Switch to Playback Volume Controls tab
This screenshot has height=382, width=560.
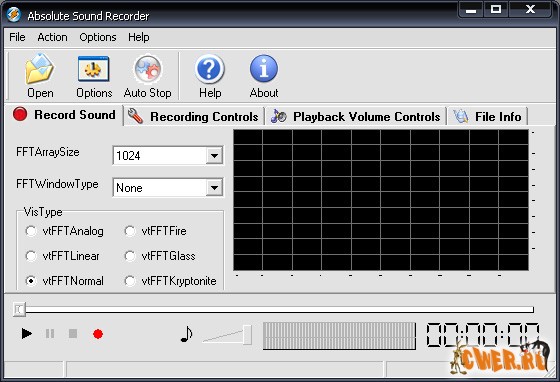tap(355, 117)
